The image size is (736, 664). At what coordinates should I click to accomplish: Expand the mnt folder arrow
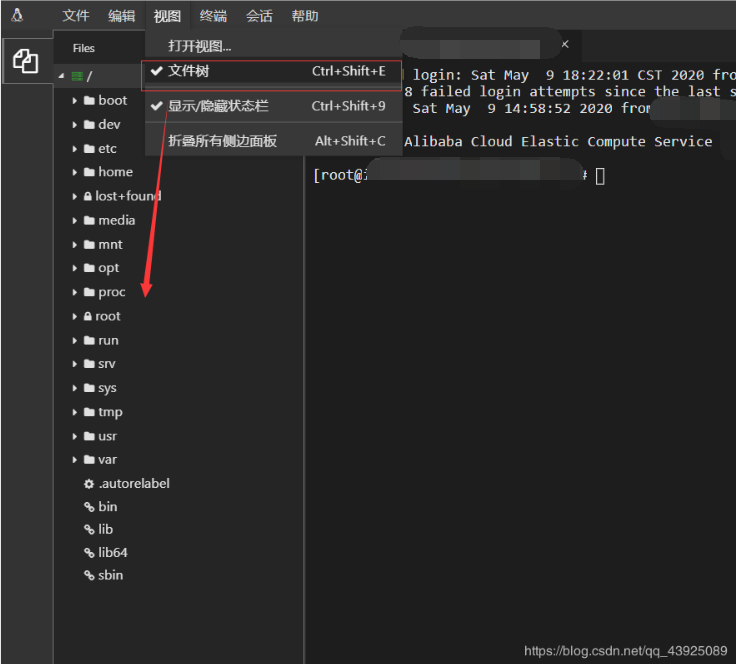tap(75, 244)
